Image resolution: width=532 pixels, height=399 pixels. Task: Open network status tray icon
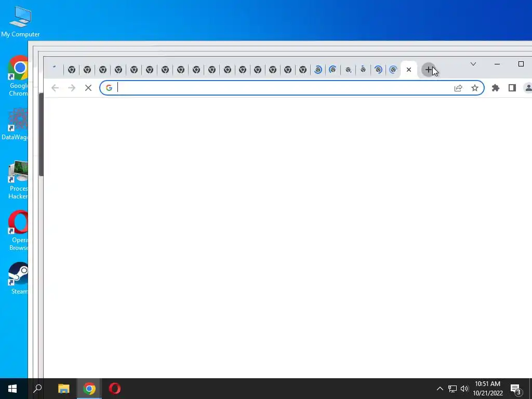tap(453, 389)
